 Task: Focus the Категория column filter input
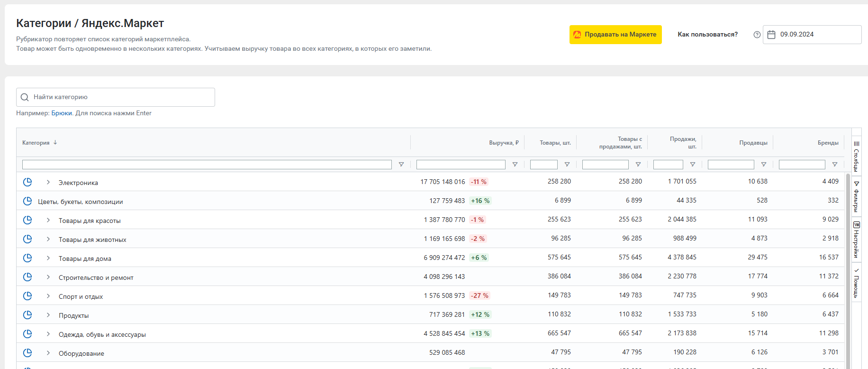(207, 165)
